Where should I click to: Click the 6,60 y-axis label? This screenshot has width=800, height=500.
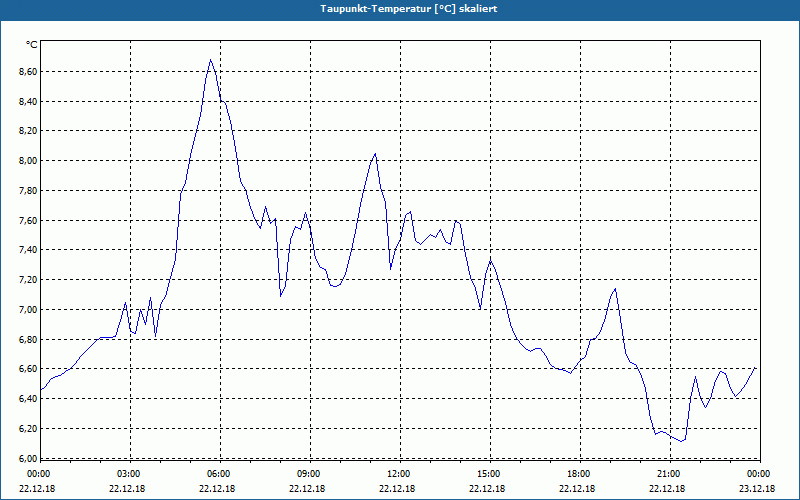click(x=28, y=369)
